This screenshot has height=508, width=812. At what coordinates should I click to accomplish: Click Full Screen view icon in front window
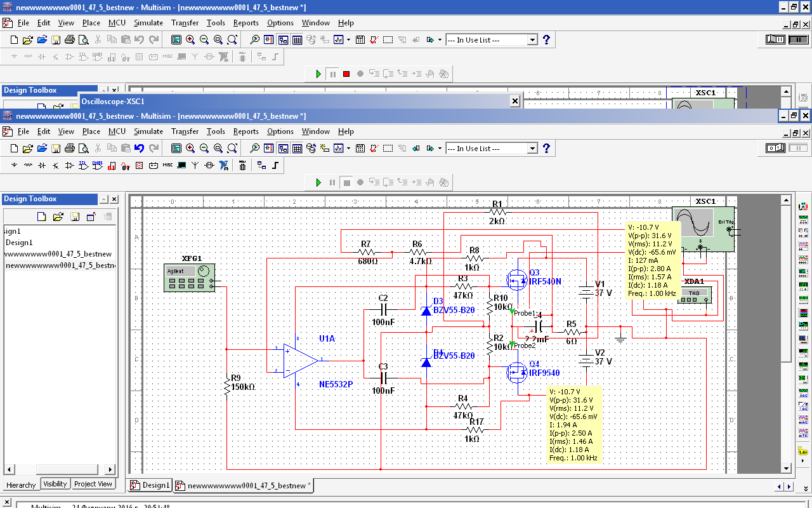click(x=176, y=149)
